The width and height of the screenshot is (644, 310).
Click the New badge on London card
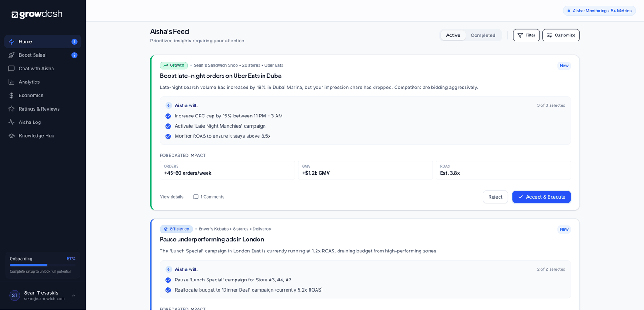[564, 229]
